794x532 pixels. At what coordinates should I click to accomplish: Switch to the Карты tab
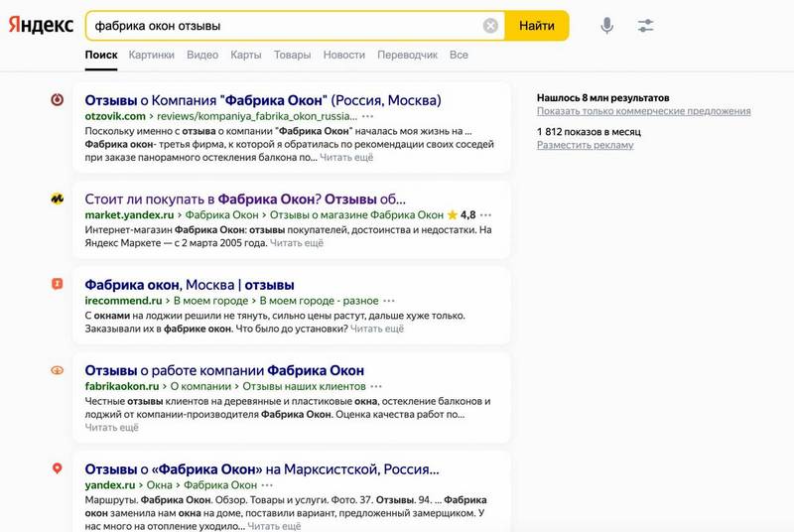246,55
